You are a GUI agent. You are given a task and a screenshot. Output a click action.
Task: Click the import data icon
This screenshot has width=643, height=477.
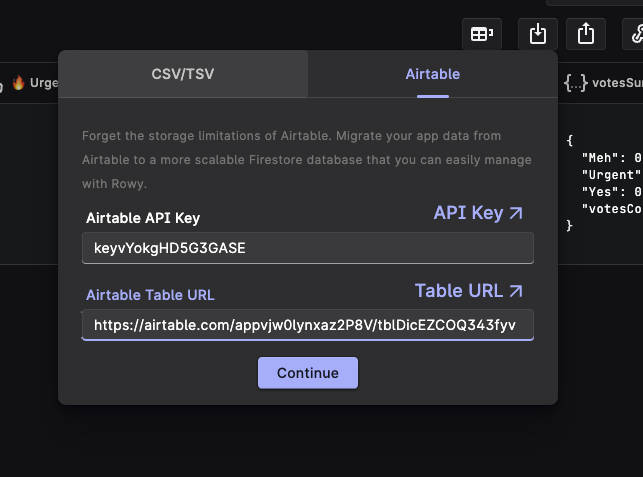point(537,34)
